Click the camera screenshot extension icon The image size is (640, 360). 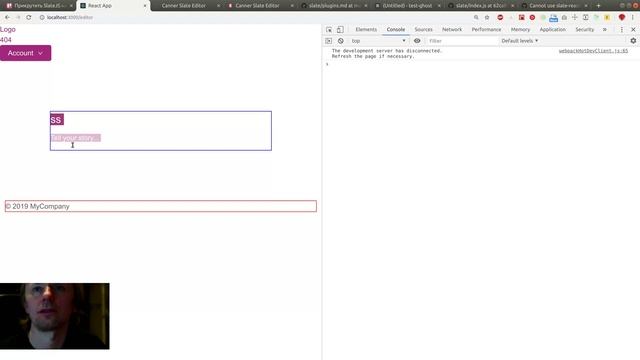[564, 18]
